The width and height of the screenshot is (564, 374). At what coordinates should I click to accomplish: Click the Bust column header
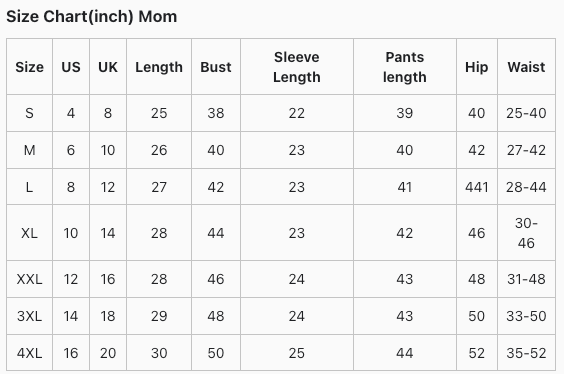coord(216,67)
